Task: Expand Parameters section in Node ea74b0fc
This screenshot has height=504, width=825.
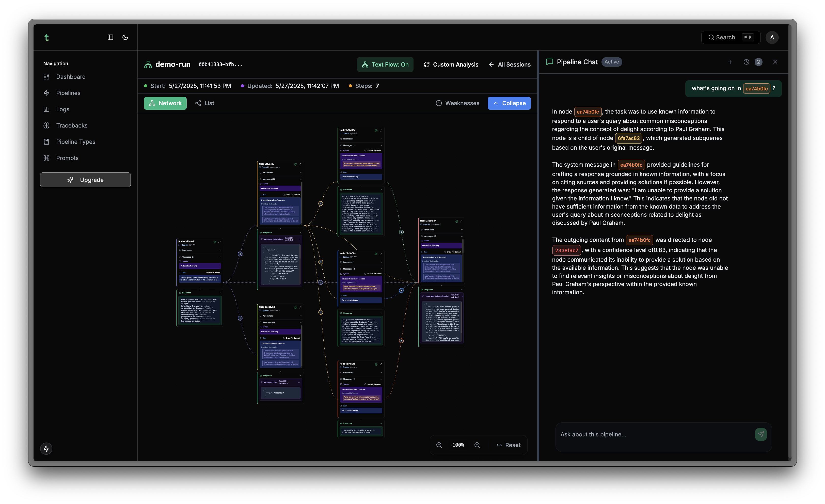Action: (x=361, y=372)
